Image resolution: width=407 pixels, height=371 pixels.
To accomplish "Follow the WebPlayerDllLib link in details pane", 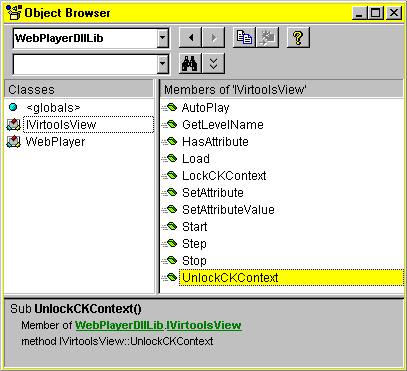I will (x=119, y=325).
